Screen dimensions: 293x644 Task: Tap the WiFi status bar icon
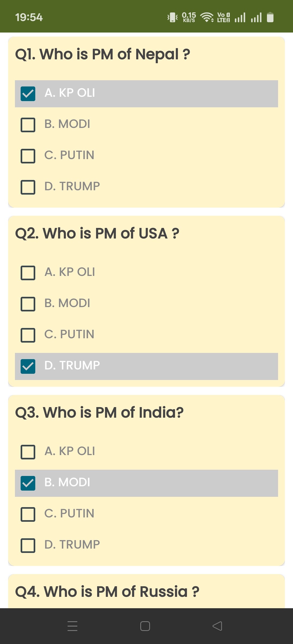207,17
